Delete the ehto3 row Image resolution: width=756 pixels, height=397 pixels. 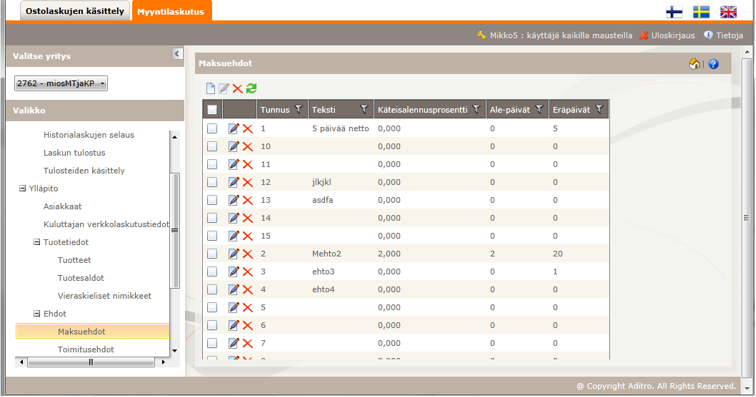point(247,271)
